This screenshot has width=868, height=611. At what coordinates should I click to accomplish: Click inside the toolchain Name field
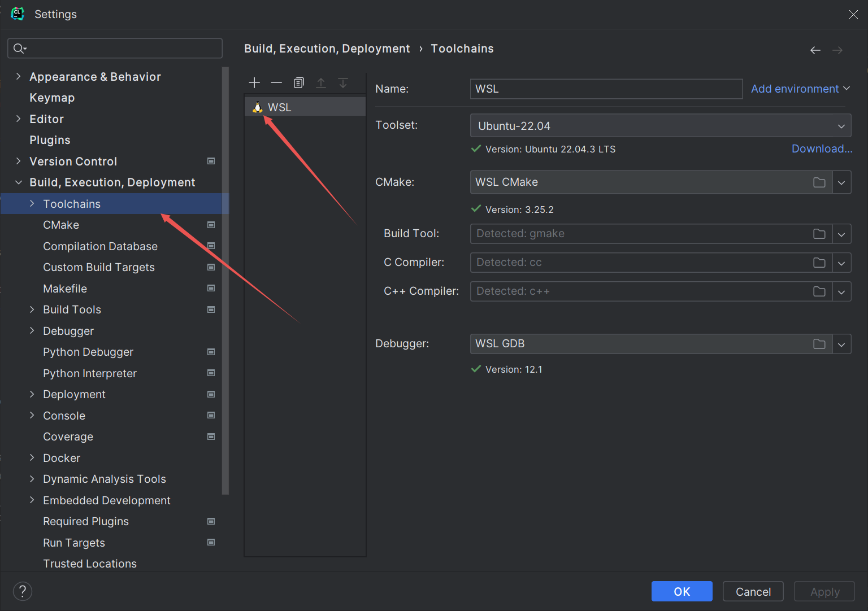pyautogui.click(x=606, y=89)
